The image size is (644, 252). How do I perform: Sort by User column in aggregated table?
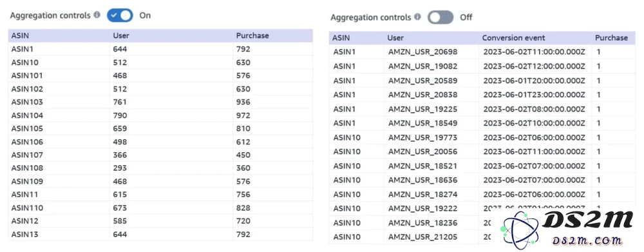coord(121,35)
